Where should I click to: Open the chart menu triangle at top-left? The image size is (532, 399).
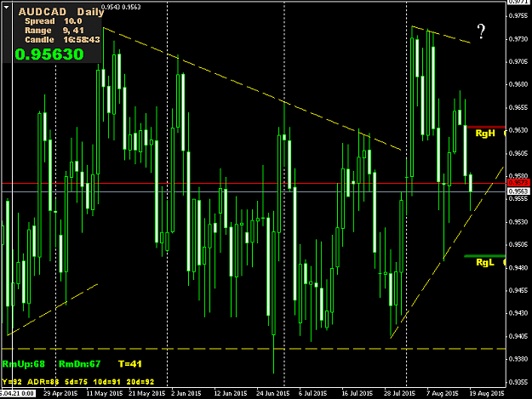coord(7,7)
